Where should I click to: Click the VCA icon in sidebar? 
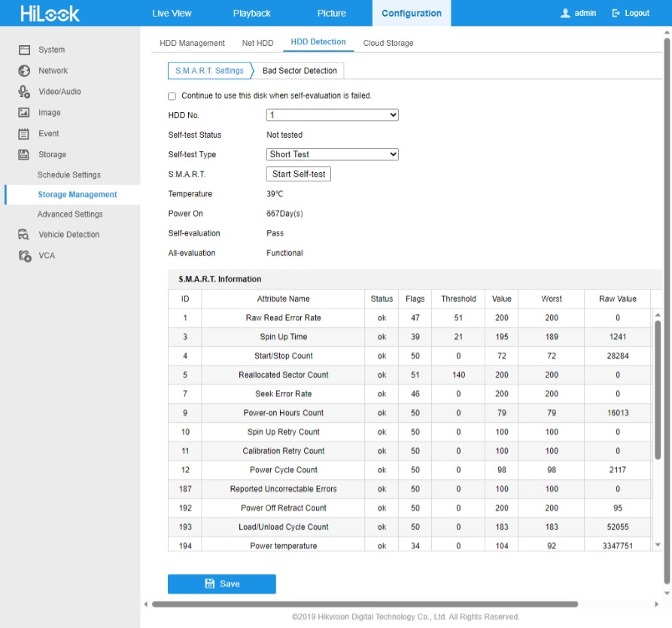tap(24, 256)
